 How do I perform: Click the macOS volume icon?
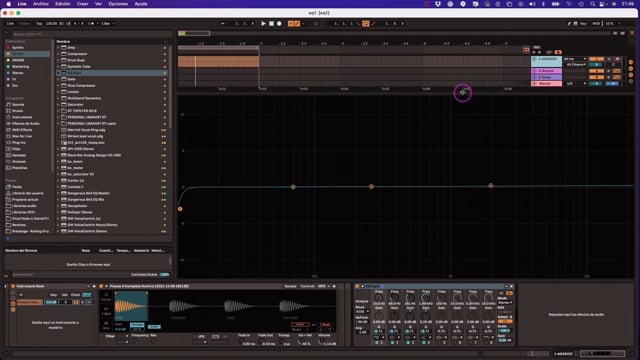(532, 4)
